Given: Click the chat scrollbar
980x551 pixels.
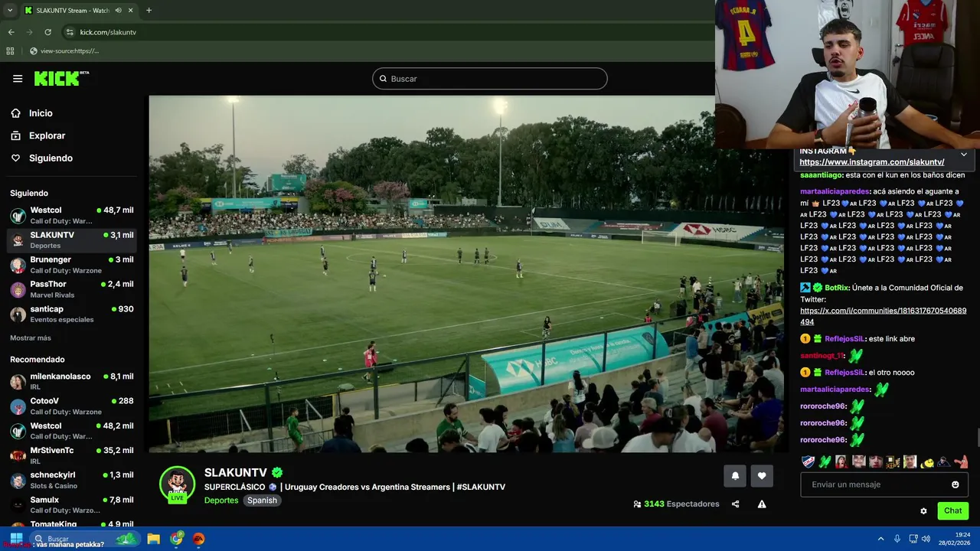Looking at the screenshot, I should pos(978,438).
